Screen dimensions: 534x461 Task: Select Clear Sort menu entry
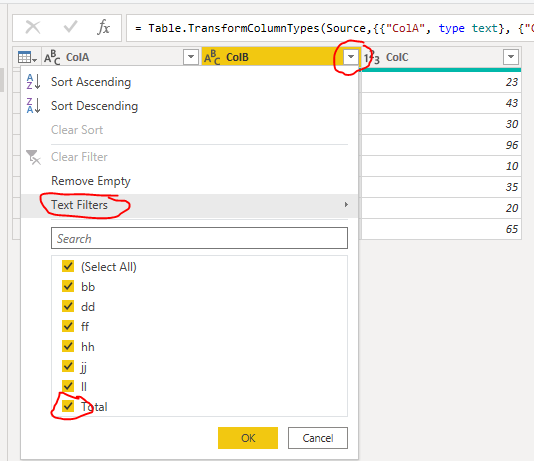[189, 130]
